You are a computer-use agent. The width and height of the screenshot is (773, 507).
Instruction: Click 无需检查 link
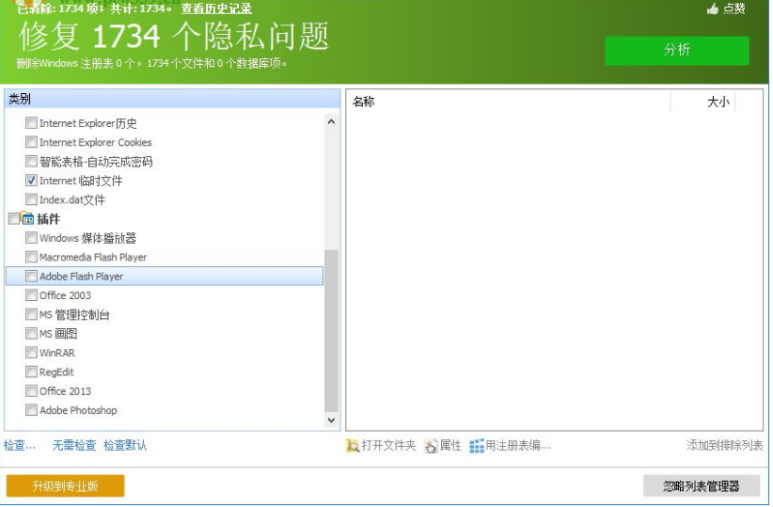(74, 445)
